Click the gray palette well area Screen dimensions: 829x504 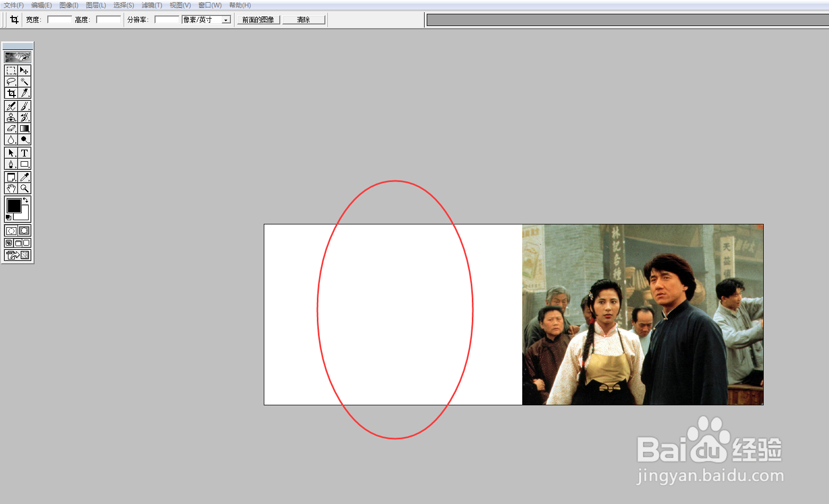point(628,20)
